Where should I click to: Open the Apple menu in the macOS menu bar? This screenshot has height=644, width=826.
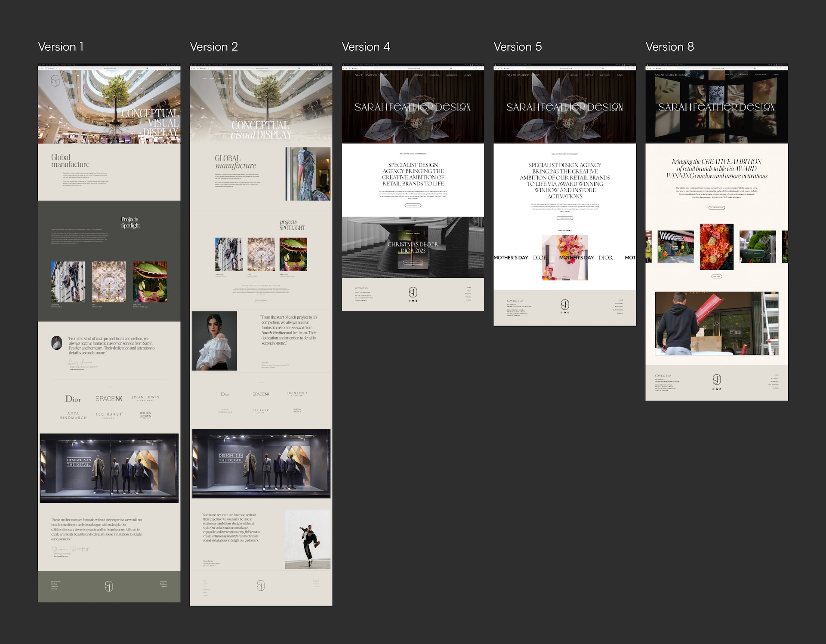point(40,65)
